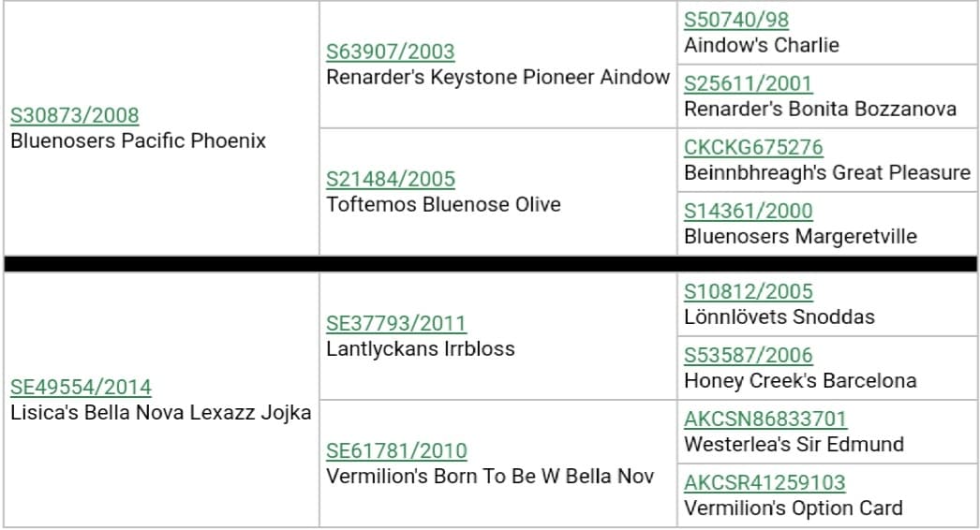
Task: Open S10812/2005 for Lönnlövets Snoddas
Action: pos(749,291)
